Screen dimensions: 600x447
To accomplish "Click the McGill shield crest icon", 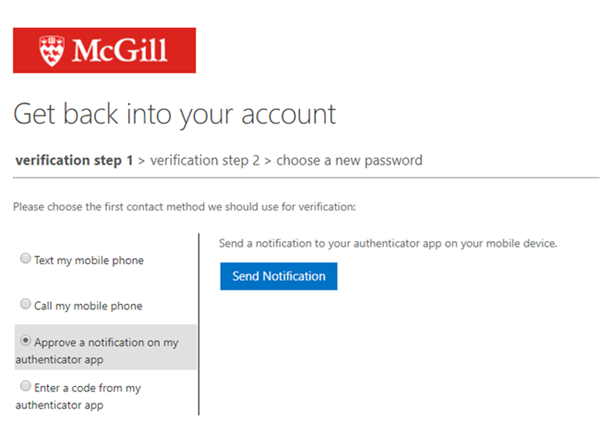I will tap(52, 51).
